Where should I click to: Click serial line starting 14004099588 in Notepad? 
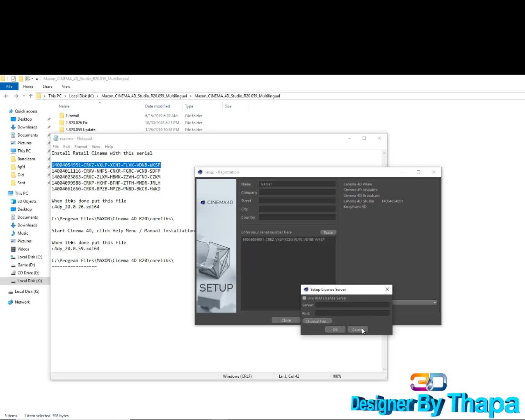point(106,183)
